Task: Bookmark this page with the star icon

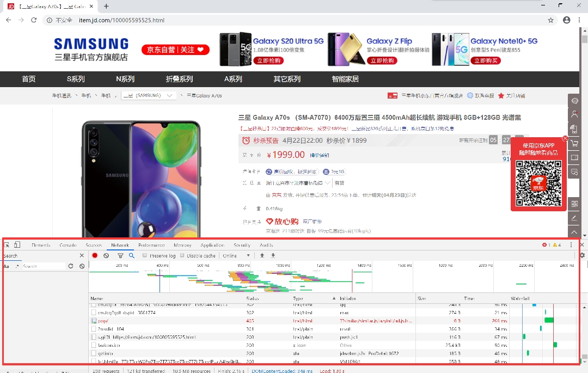Action: coord(550,20)
